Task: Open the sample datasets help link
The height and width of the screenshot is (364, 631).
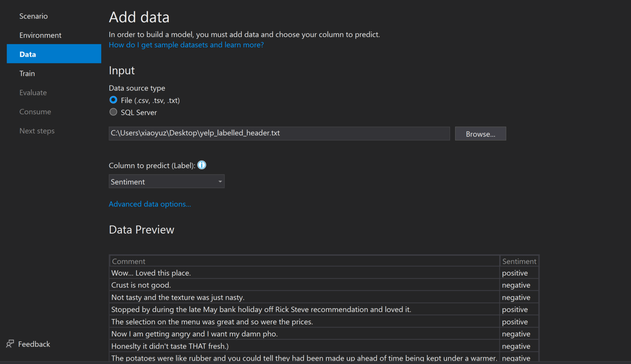Action: click(x=186, y=44)
